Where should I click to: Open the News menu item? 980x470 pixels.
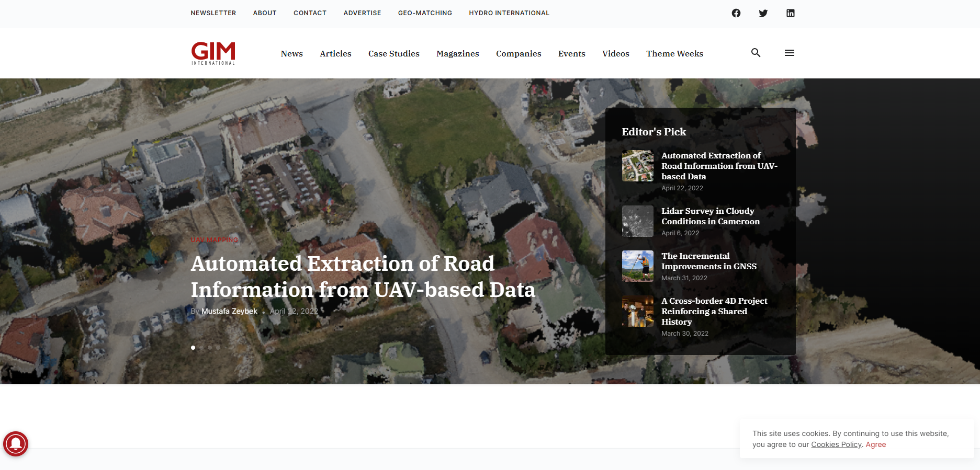(291, 54)
